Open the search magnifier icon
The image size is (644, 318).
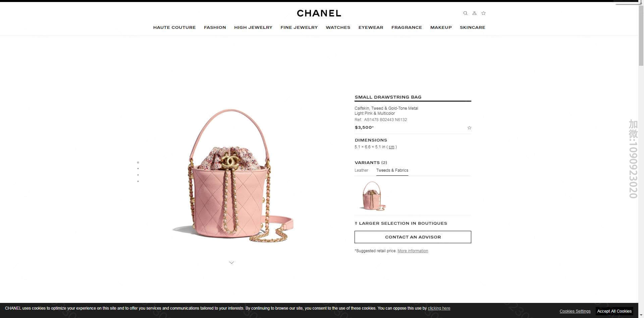465,13
